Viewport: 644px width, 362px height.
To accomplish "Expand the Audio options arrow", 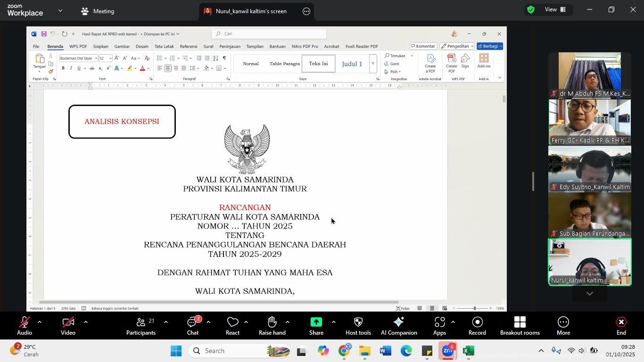I will [40, 322].
